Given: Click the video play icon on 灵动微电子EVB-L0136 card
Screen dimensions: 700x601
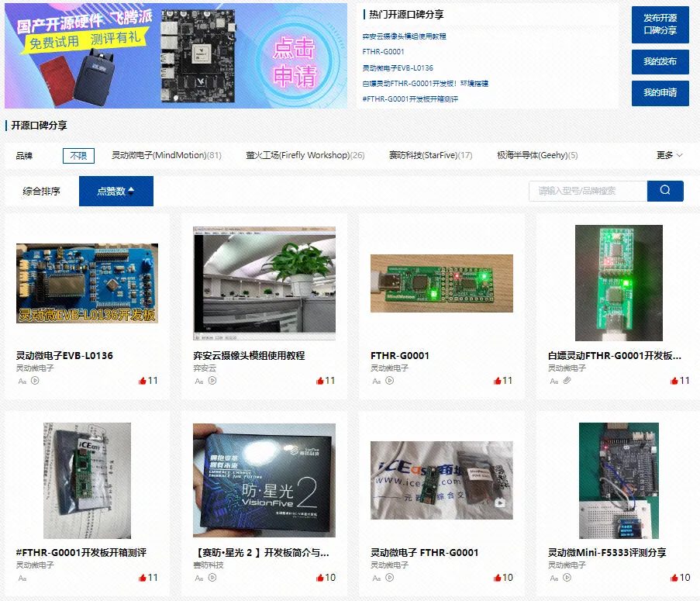Looking at the screenshot, I should pyautogui.click(x=35, y=381).
